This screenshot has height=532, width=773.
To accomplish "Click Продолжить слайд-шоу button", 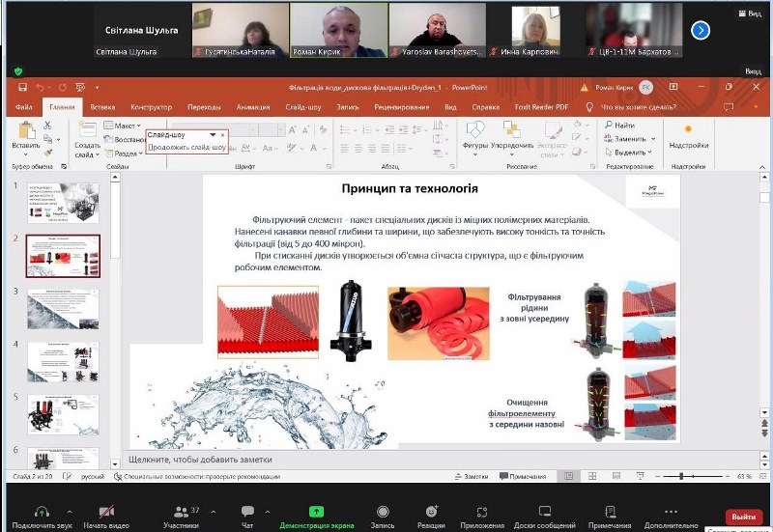I will point(186,147).
